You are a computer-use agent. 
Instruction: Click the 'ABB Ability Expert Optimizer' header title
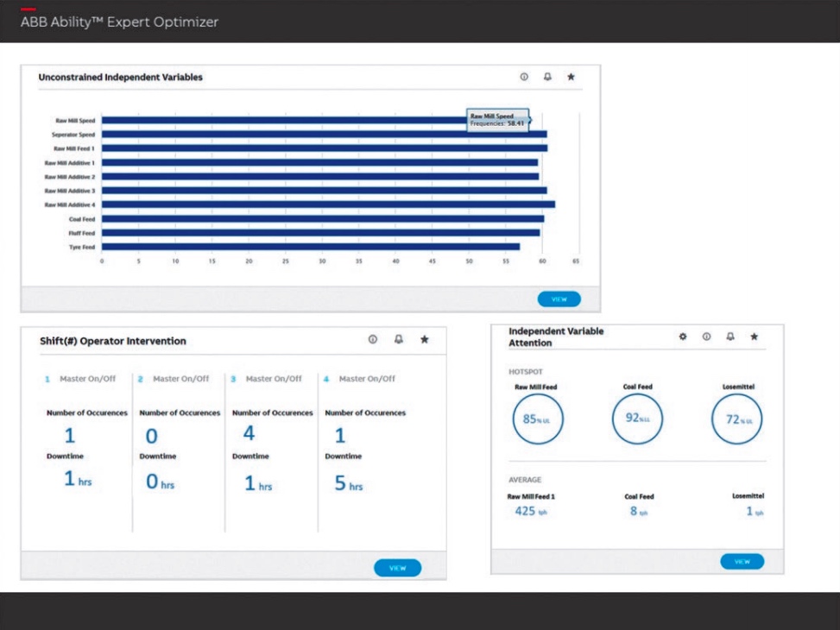(x=119, y=22)
